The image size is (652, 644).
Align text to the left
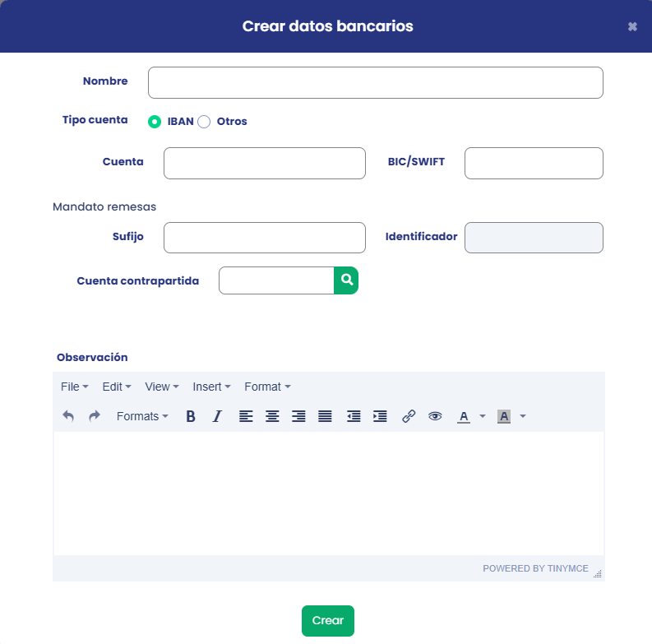click(246, 416)
